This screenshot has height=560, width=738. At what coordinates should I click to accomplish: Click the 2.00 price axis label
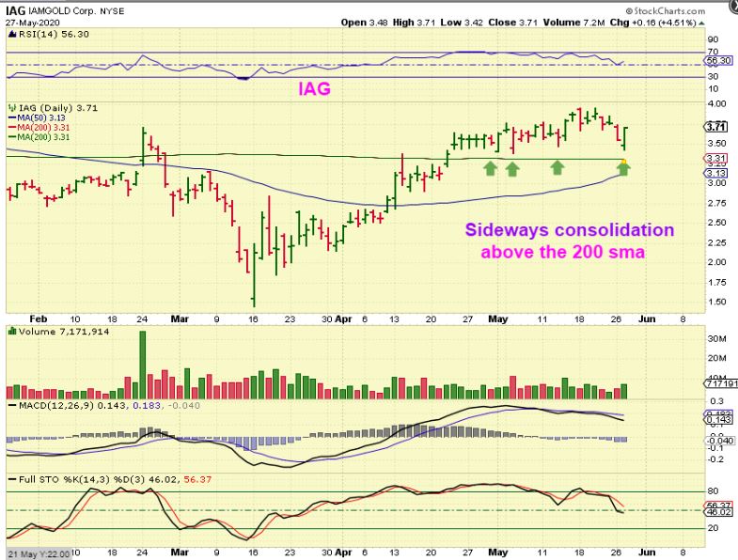716,261
